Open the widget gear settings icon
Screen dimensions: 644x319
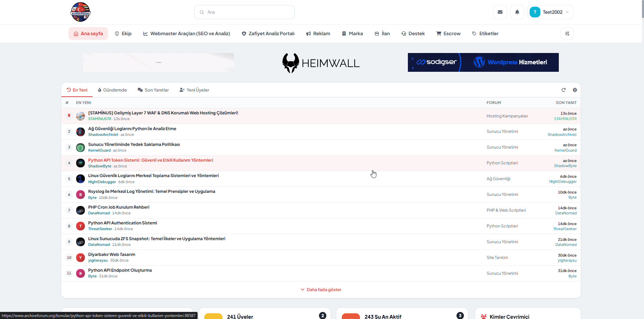pos(575,90)
